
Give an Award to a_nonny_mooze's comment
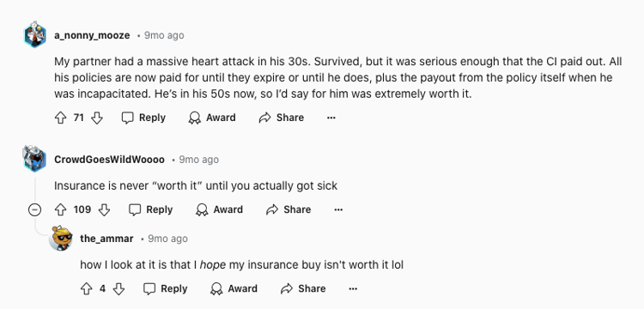[212, 118]
